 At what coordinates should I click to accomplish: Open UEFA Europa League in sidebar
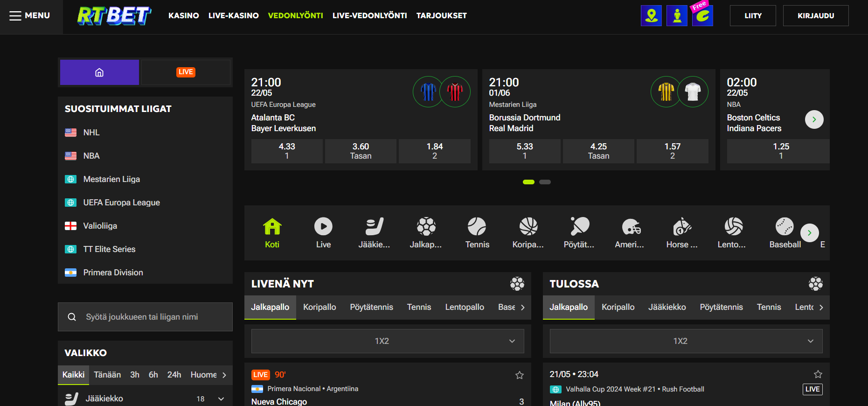pyautogui.click(x=145, y=203)
